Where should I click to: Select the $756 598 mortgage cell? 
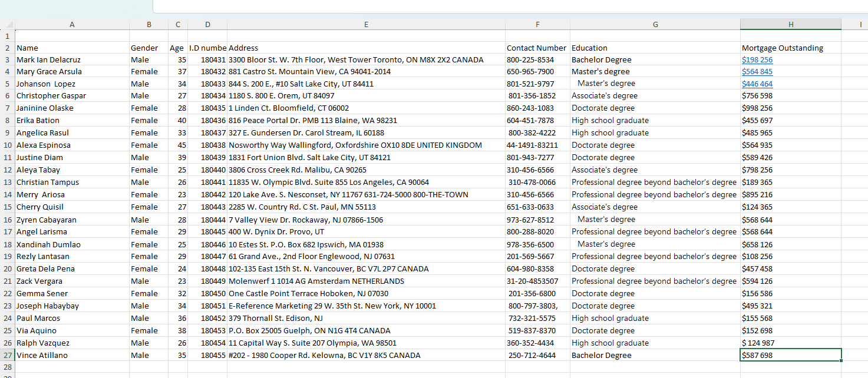coord(791,96)
